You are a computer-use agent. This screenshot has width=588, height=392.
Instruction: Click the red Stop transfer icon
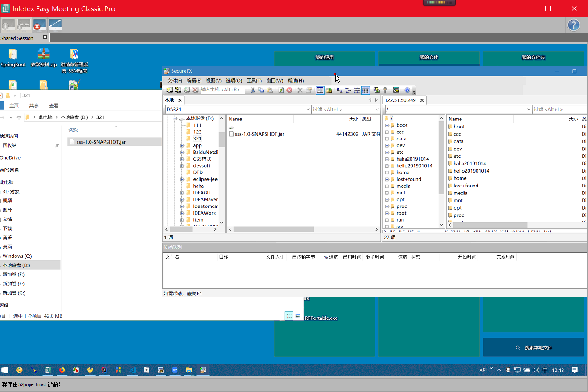coord(289,90)
